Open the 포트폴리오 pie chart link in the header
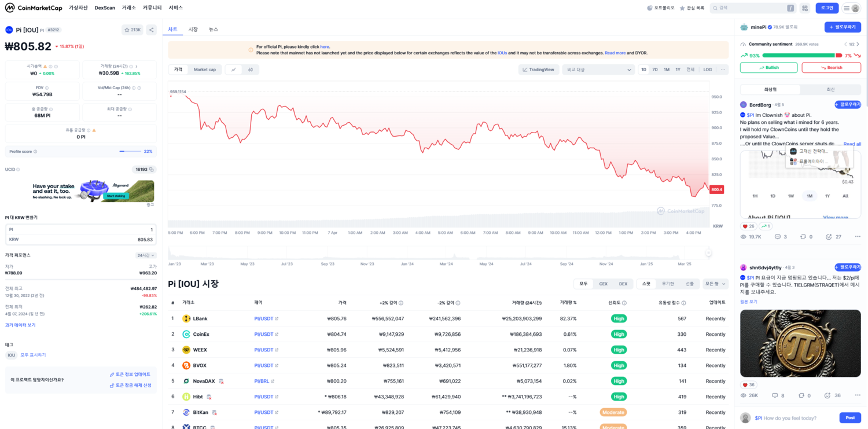This screenshot has width=868, height=429. (660, 8)
